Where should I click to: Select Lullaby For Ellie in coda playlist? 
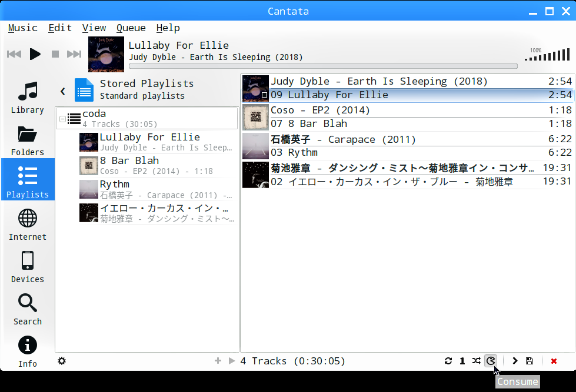(157, 142)
